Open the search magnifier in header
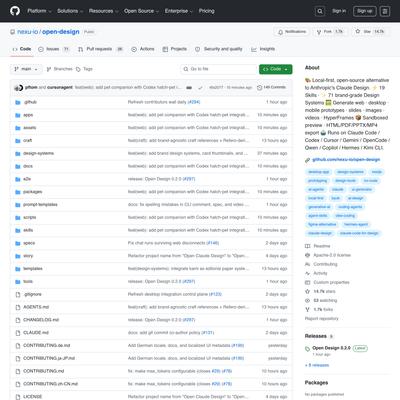 pyautogui.click(x=320, y=11)
